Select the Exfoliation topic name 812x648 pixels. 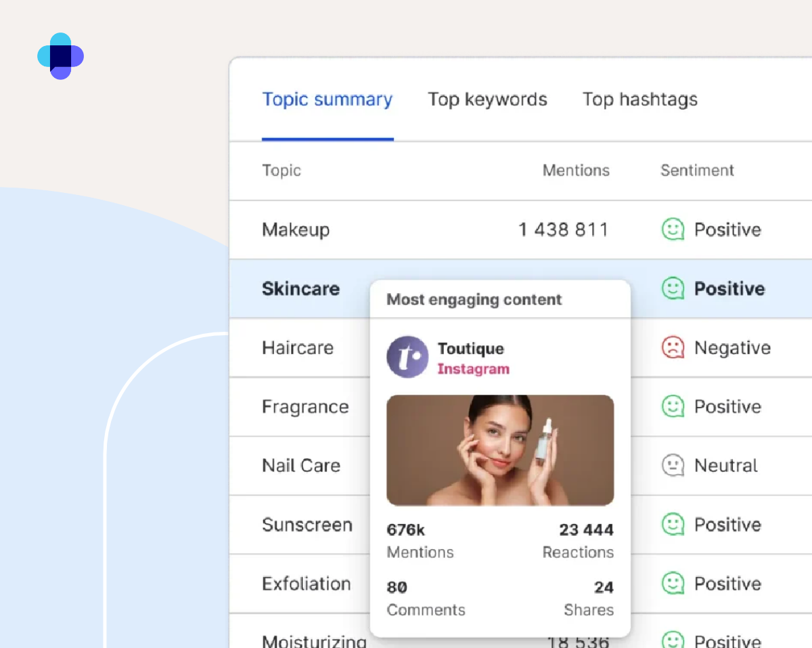(307, 584)
